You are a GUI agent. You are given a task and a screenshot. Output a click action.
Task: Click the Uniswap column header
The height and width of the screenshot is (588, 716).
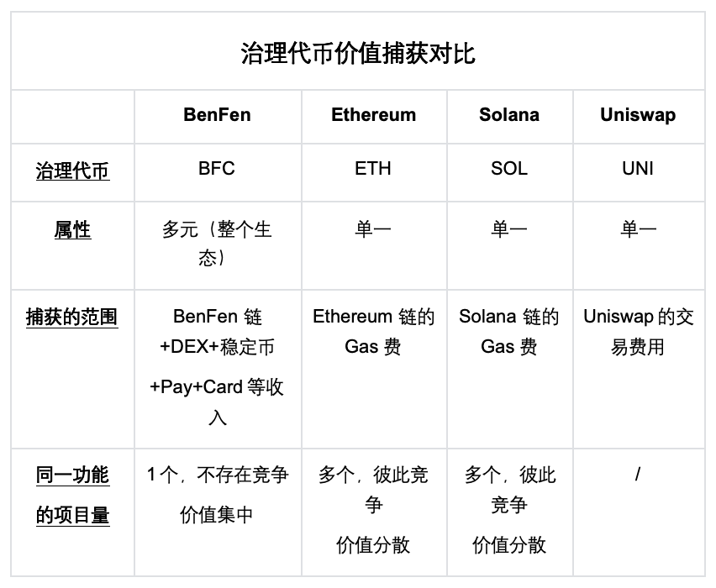pos(638,115)
